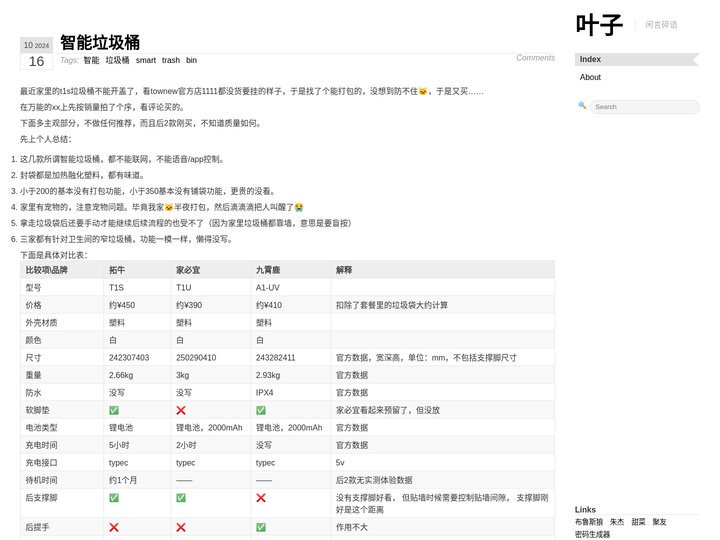Click green check in 后提手 row under 九霄鹿
Image resolution: width=720 pixels, height=540 pixels.
[x=261, y=527]
